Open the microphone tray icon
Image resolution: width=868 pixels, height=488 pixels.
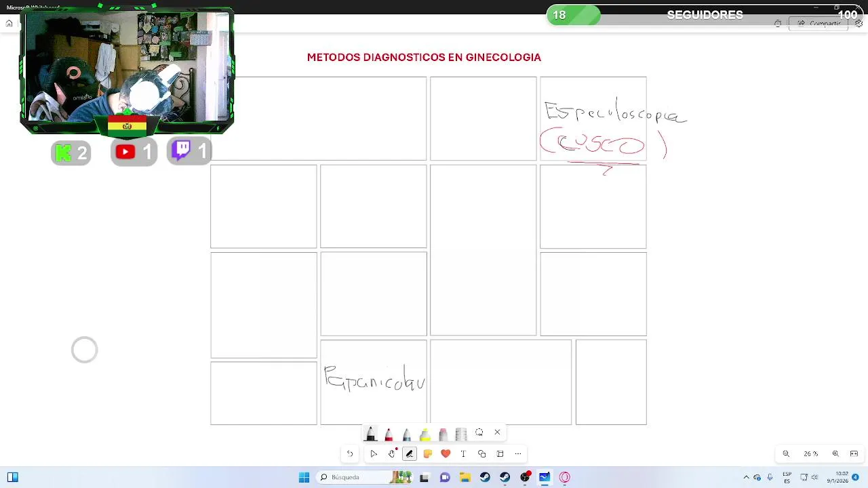(770, 477)
